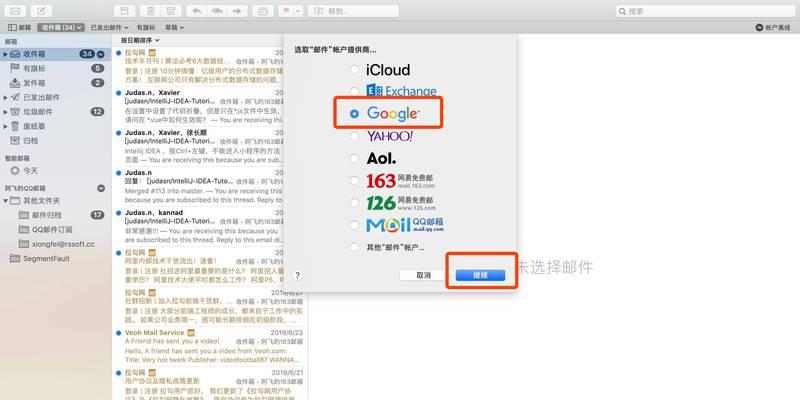Screen dimensions: 800x400
Task: Select 有旗标 in the favorites bar
Action: click(x=146, y=28)
